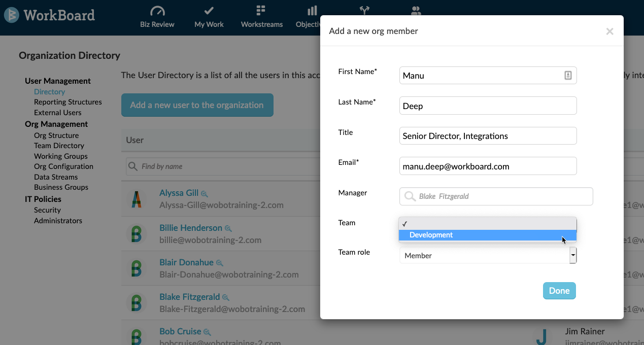The height and width of the screenshot is (345, 644).
Task: Click the Last Name field containing Deep
Action: tap(488, 106)
